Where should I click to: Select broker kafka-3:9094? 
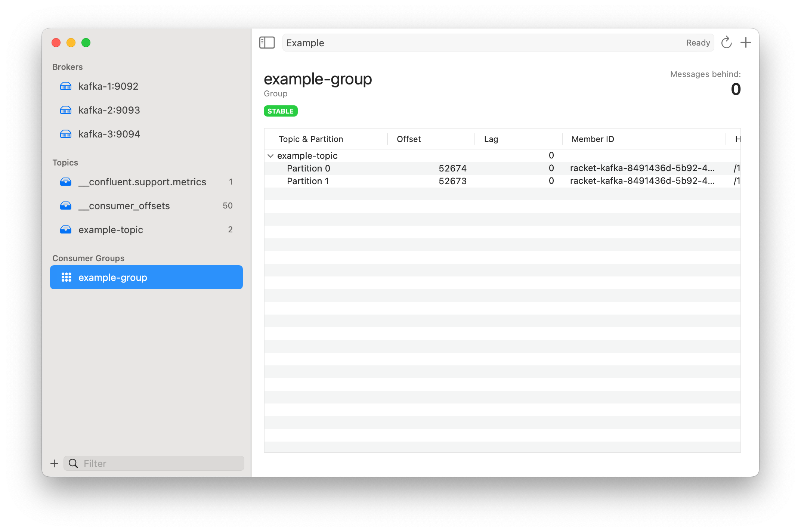tap(146, 134)
